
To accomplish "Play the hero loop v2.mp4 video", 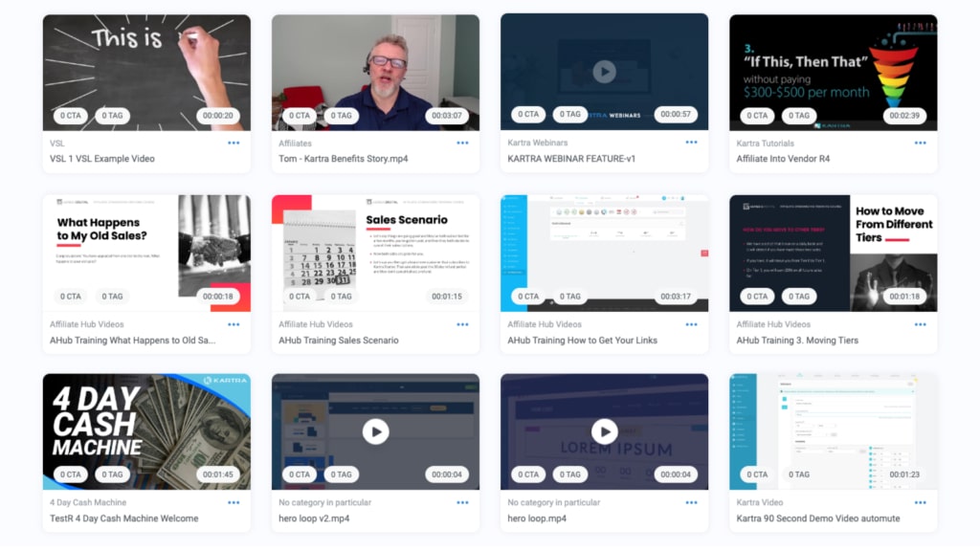I will (x=375, y=431).
